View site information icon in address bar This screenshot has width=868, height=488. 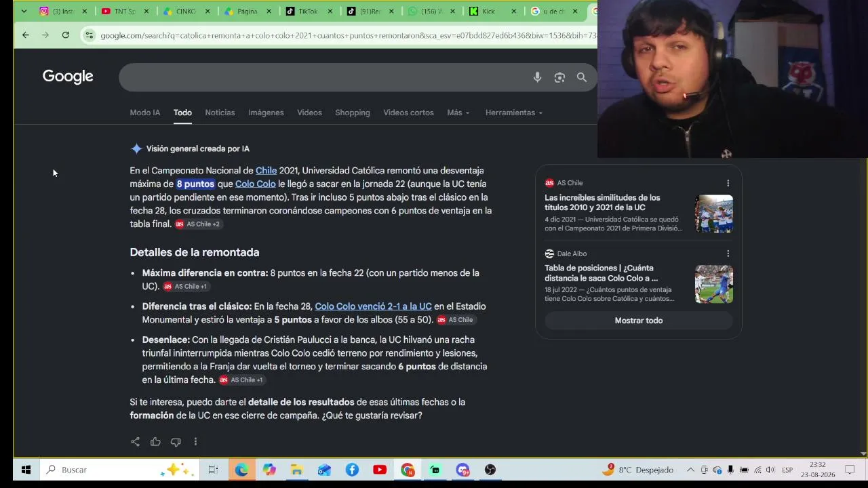pyautogui.click(x=89, y=35)
